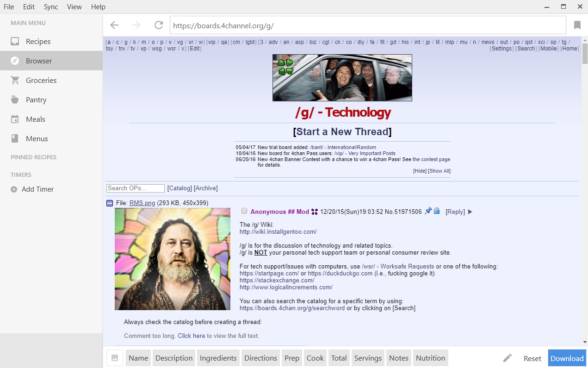Open the File menu
The height and width of the screenshot is (368, 588).
pos(9,7)
